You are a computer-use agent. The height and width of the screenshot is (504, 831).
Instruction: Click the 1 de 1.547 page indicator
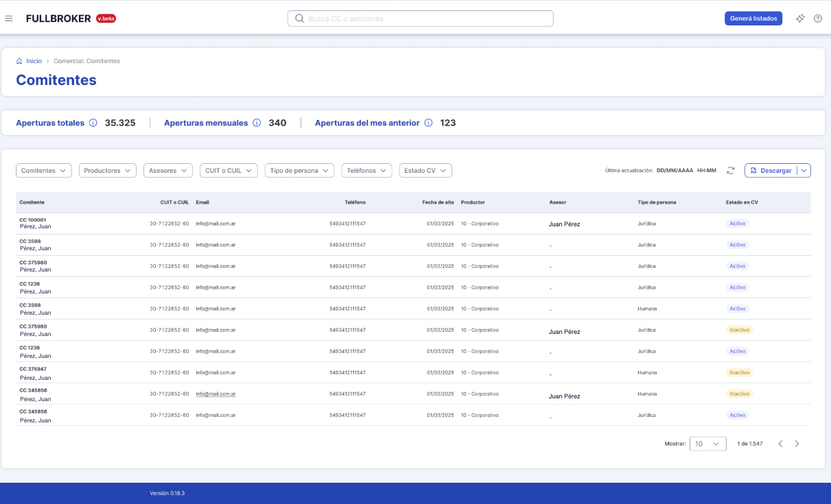(x=750, y=444)
